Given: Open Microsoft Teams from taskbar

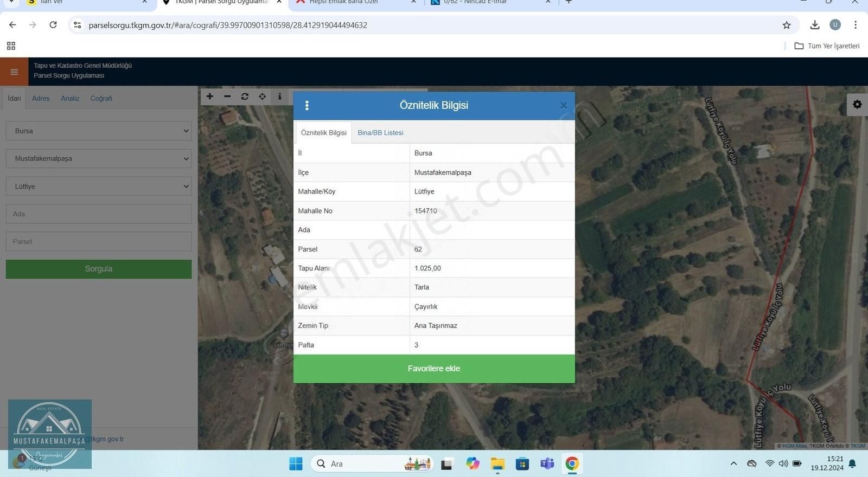Looking at the screenshot, I should click(x=547, y=464).
